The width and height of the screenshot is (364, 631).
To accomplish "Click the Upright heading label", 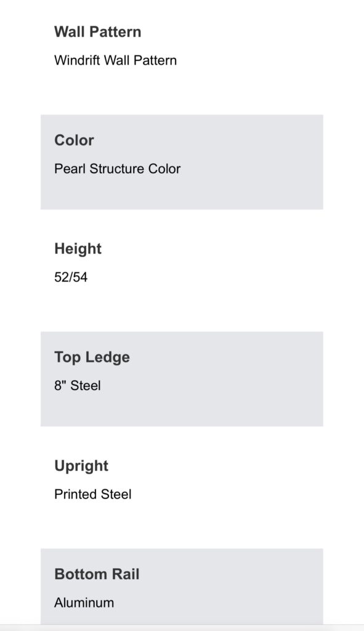I will (x=81, y=466).
